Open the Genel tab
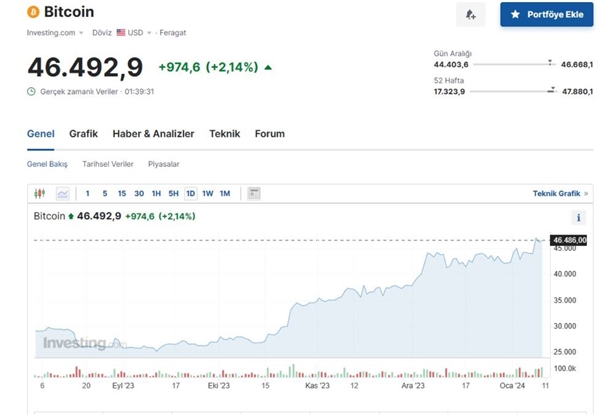Screen dimensions: 600x415 click(x=41, y=134)
